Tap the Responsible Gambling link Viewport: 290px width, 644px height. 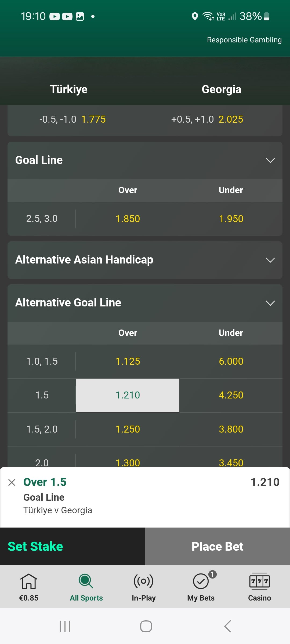244,40
